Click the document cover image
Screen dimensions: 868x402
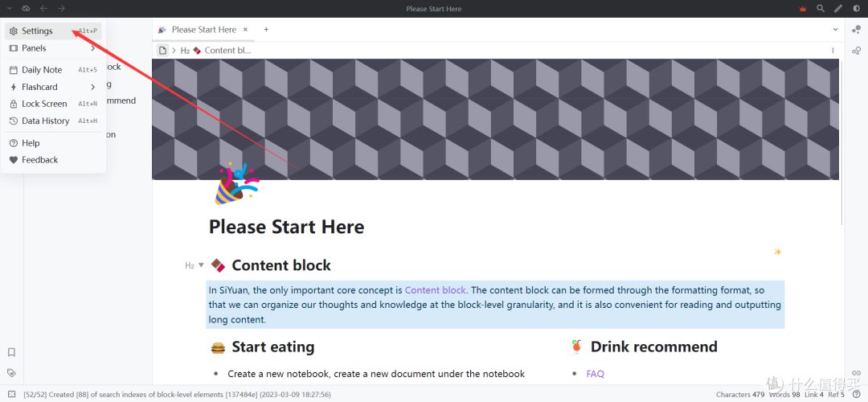pos(495,119)
